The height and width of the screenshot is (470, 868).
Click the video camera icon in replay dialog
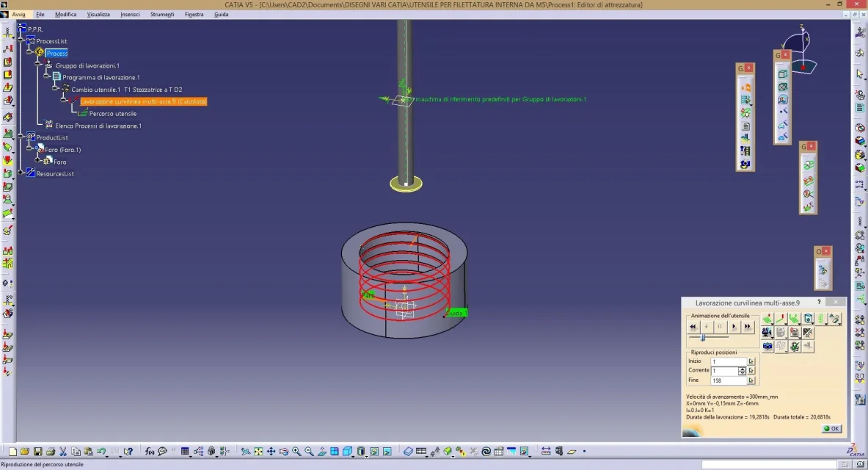pyautogui.click(x=767, y=333)
